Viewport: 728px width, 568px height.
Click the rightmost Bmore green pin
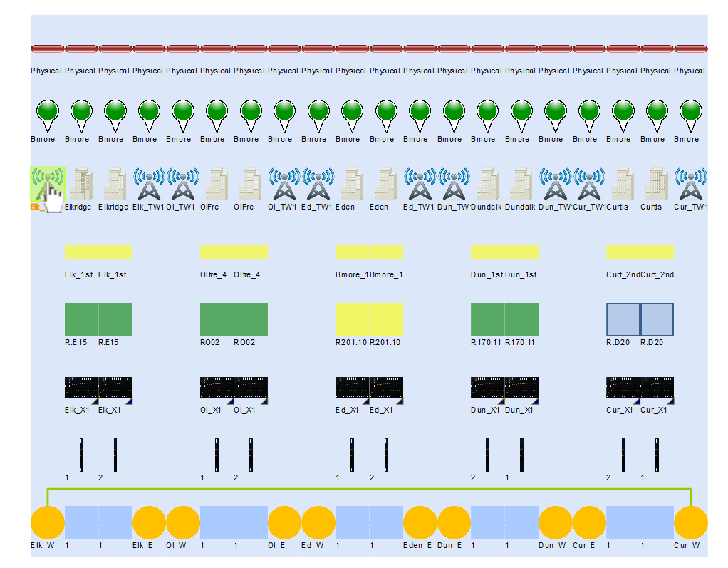(x=690, y=114)
